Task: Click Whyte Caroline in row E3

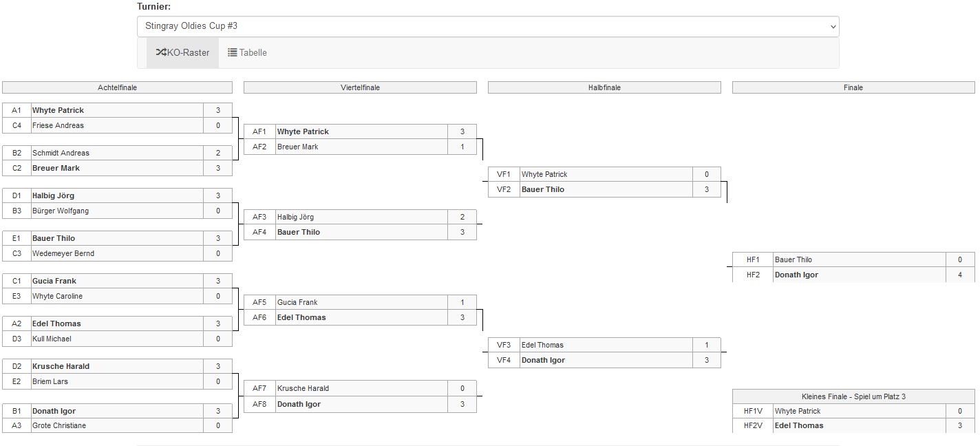Action: (57, 296)
